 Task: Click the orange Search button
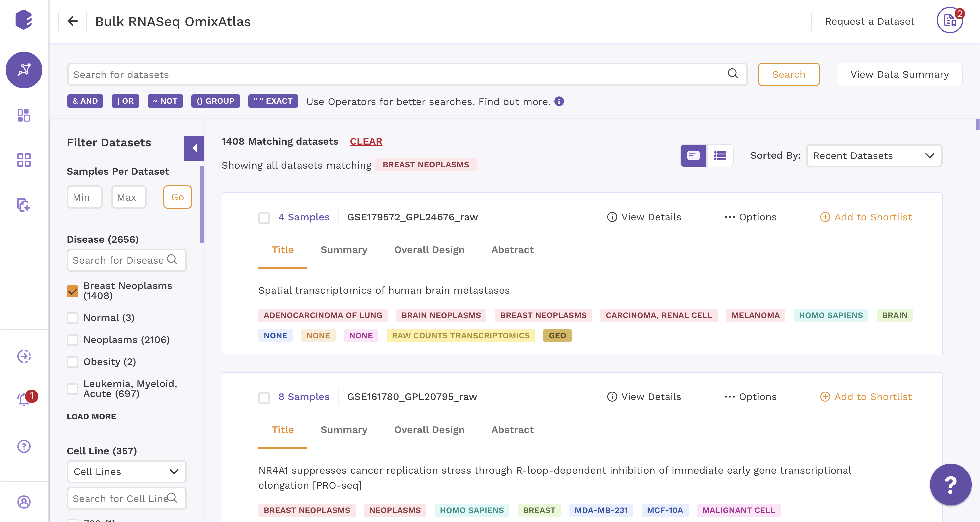[789, 74]
